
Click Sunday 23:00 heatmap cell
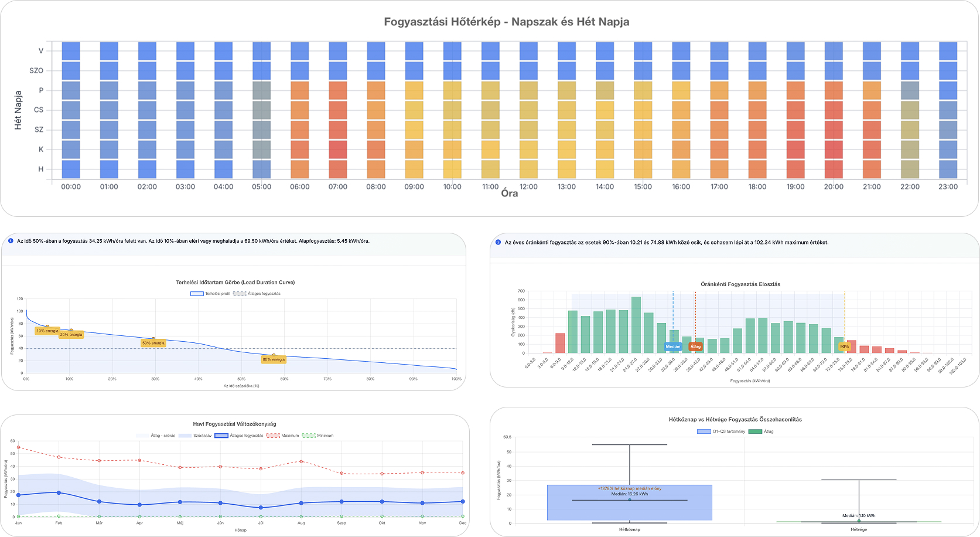pos(948,51)
